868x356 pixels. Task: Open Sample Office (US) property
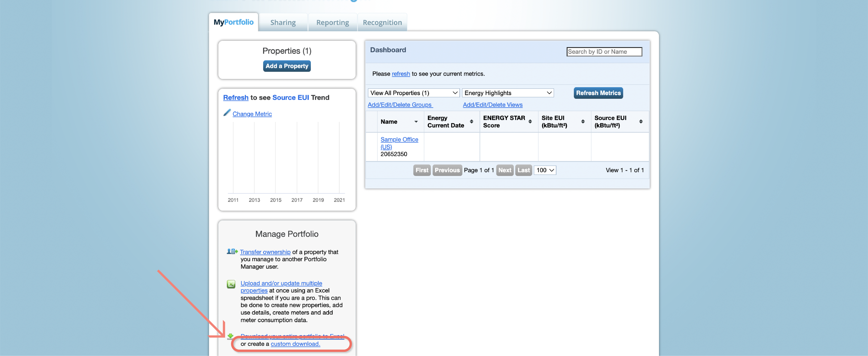399,143
